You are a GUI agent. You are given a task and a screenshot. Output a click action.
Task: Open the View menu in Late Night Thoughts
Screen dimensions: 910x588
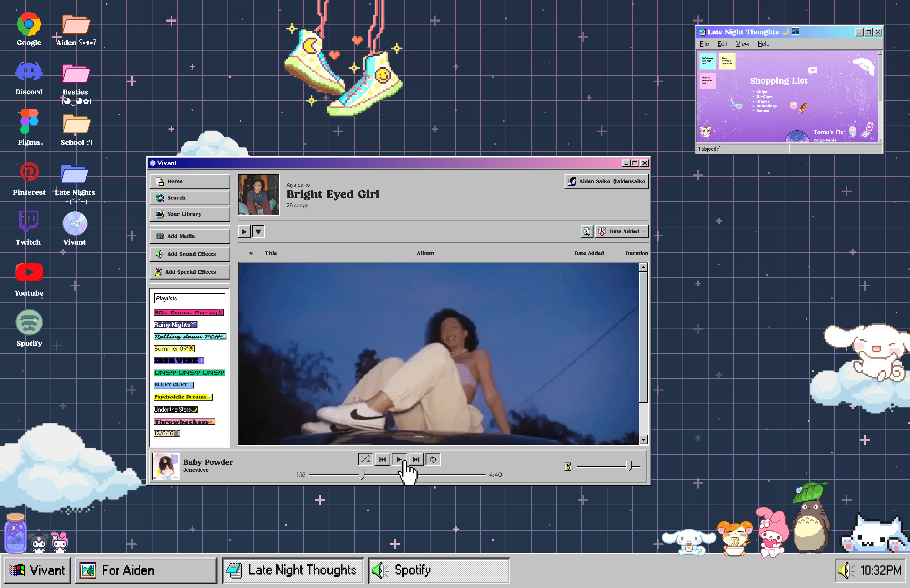tap(742, 44)
